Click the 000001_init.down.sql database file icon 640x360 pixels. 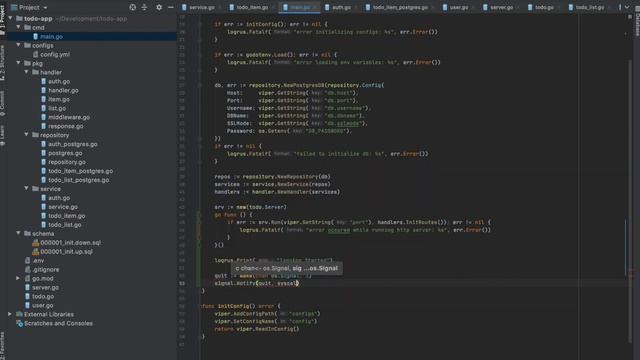click(x=36, y=242)
